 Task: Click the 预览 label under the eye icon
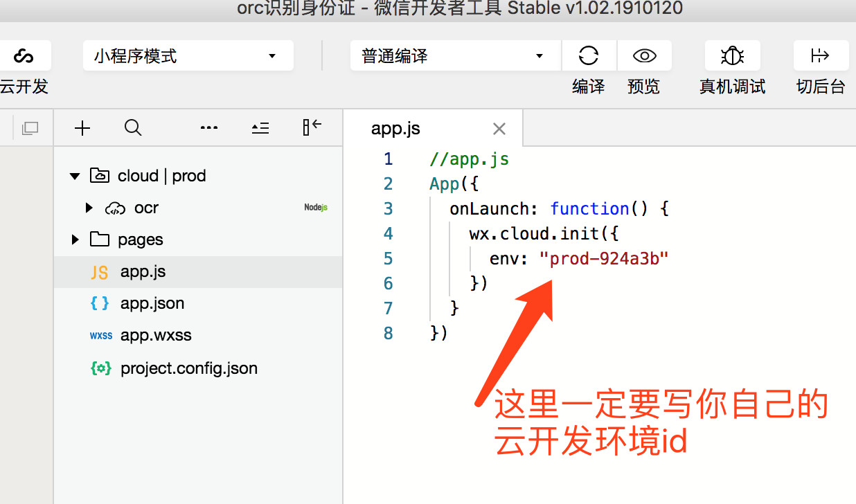[x=644, y=87]
